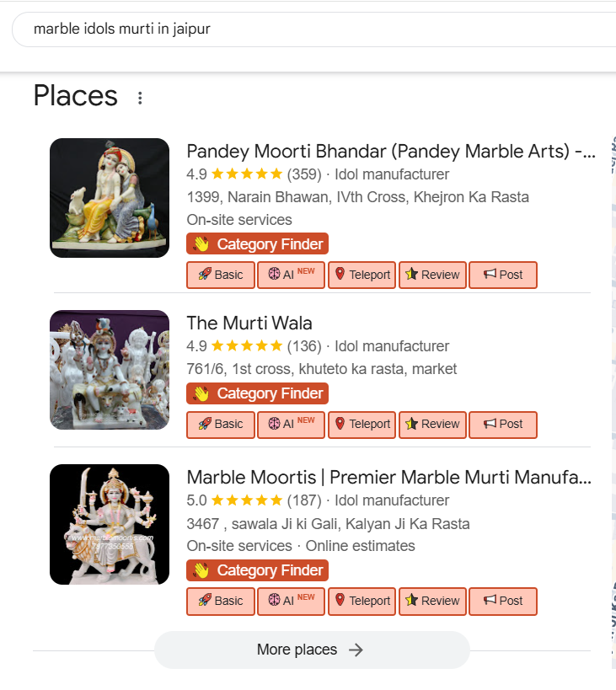Open Pandey Moorti Bhandar listing title
This screenshot has height=690, width=616.
390,152
